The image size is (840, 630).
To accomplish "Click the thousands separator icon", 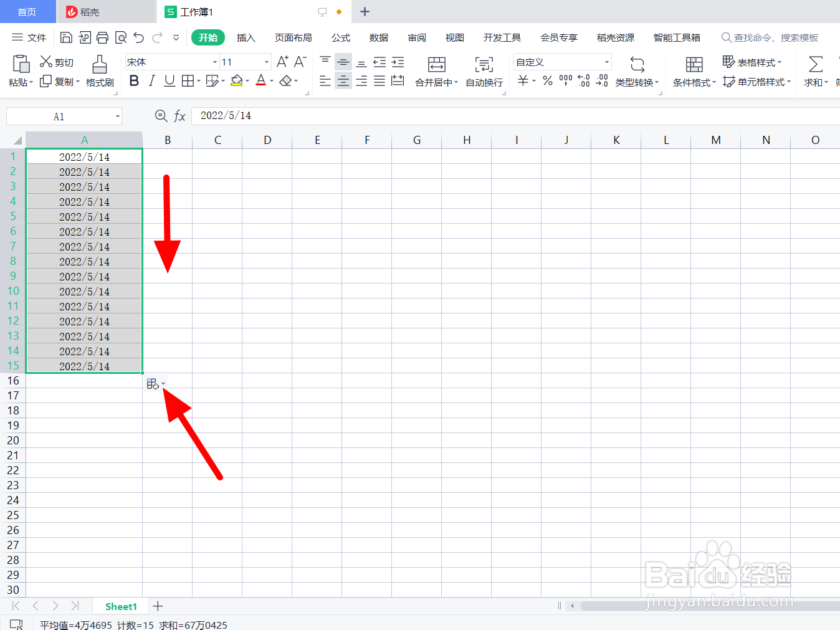I will pos(566,81).
